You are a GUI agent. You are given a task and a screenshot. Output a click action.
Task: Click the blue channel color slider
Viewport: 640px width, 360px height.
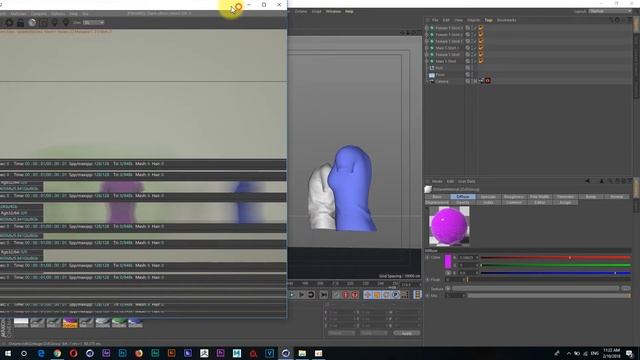coord(556,273)
